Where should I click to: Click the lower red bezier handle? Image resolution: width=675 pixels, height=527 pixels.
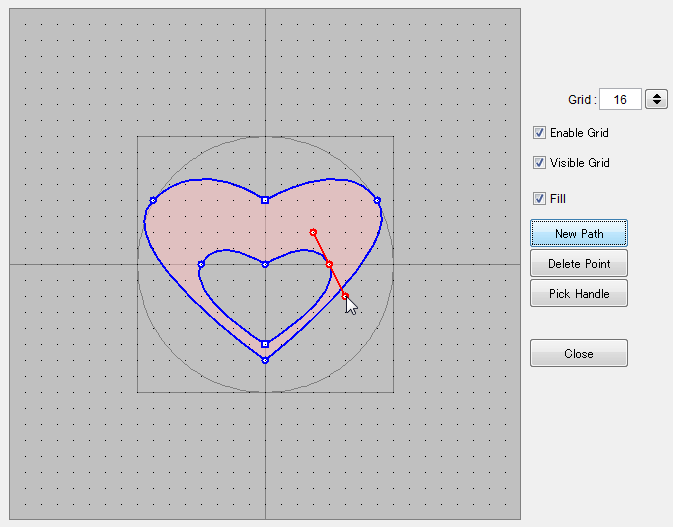345,296
